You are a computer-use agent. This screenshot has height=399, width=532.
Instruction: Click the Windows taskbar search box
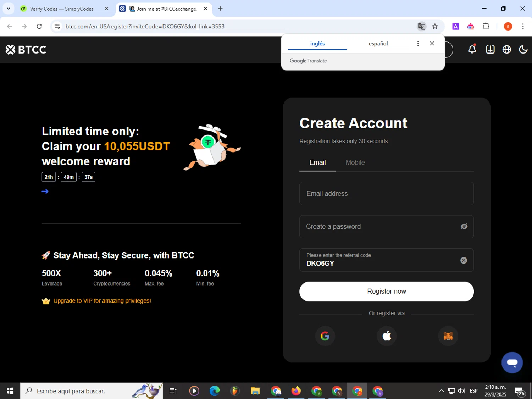click(92, 391)
